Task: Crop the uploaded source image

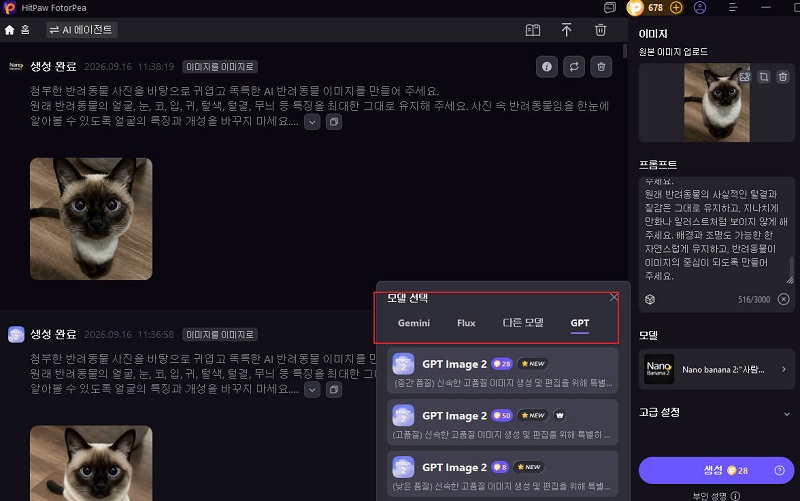Action: click(x=764, y=77)
